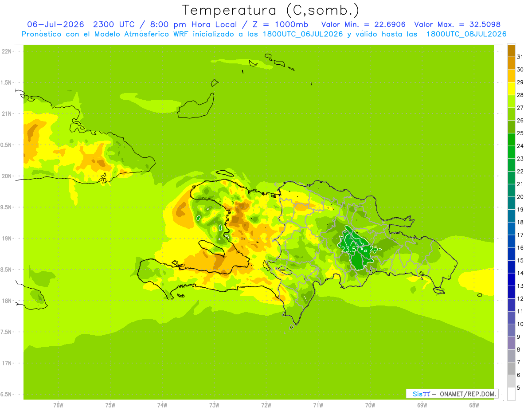Click the color scale label '31'

point(520,57)
